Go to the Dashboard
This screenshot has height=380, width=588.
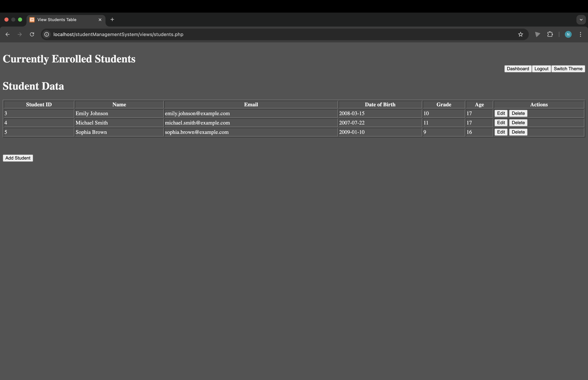click(x=518, y=69)
